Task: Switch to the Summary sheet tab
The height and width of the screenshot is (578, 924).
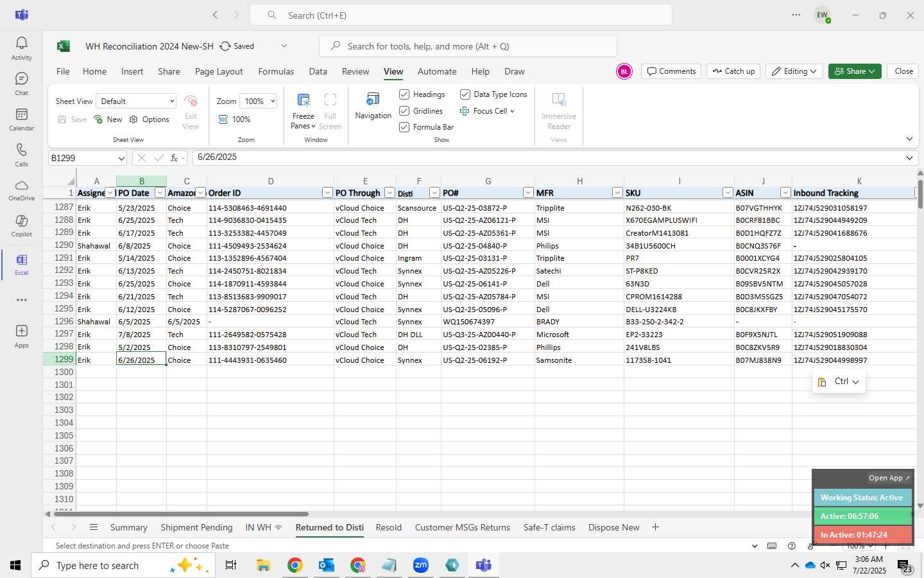Action: (x=128, y=527)
